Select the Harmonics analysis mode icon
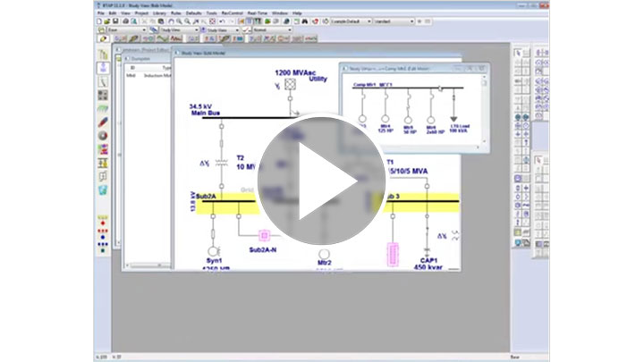Viewport: 644px width, 362px height. [x=176, y=38]
